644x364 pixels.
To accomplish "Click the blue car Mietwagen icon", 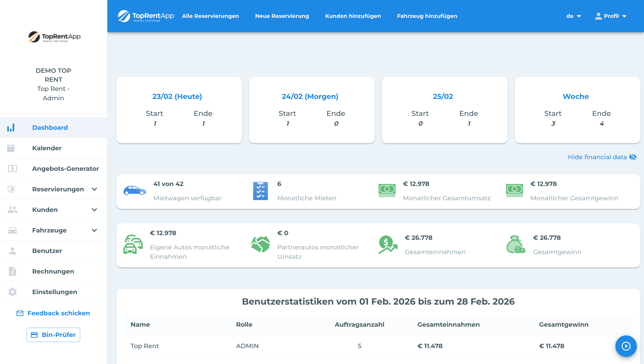I will pos(135,191).
